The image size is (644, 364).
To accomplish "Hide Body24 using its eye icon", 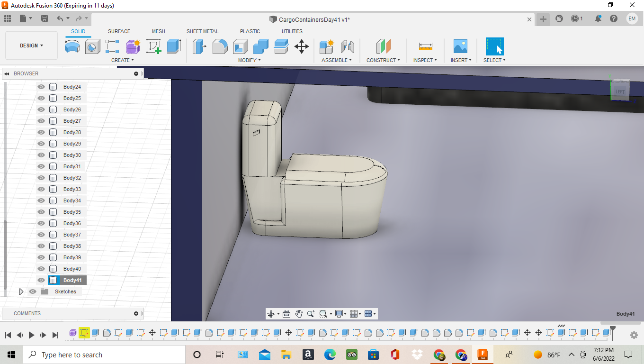I will pos(41,87).
